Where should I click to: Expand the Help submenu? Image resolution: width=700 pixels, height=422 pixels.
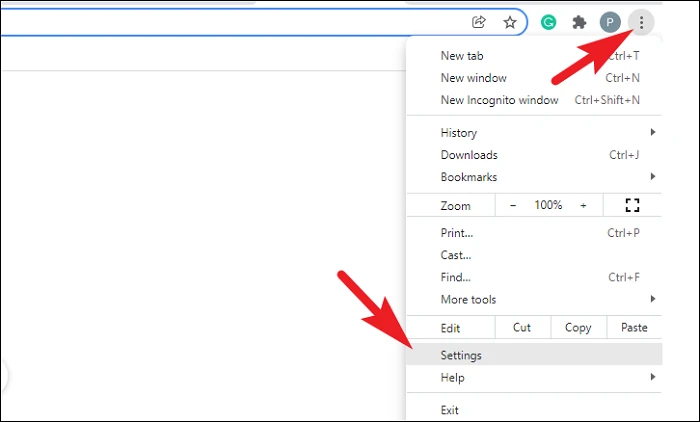534,377
